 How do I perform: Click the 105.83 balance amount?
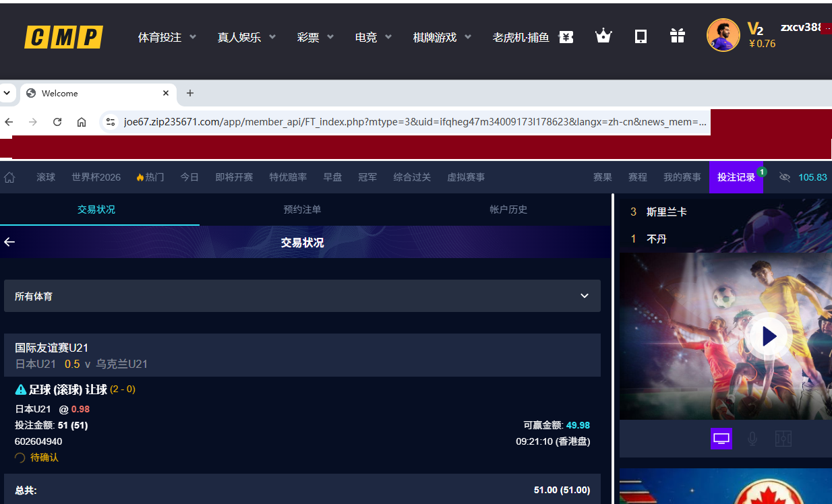[x=812, y=177]
